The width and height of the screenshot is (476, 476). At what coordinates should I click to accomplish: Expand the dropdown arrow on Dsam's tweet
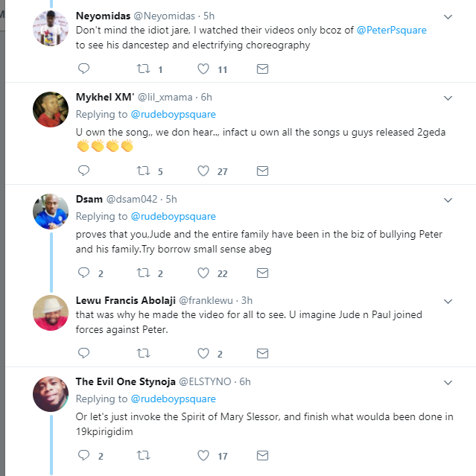click(448, 200)
